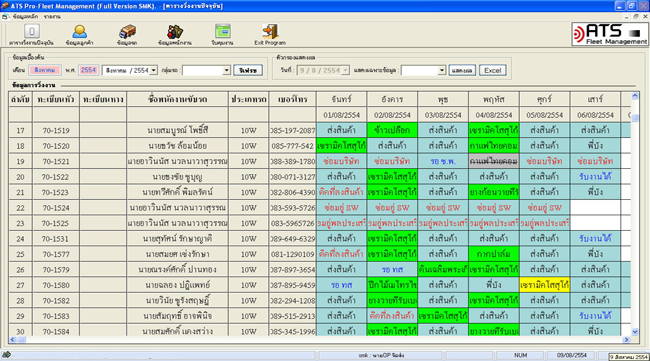Click the NUM indicator in status bar
Image resolution: width=650 pixels, height=361 pixels.
tap(520, 355)
